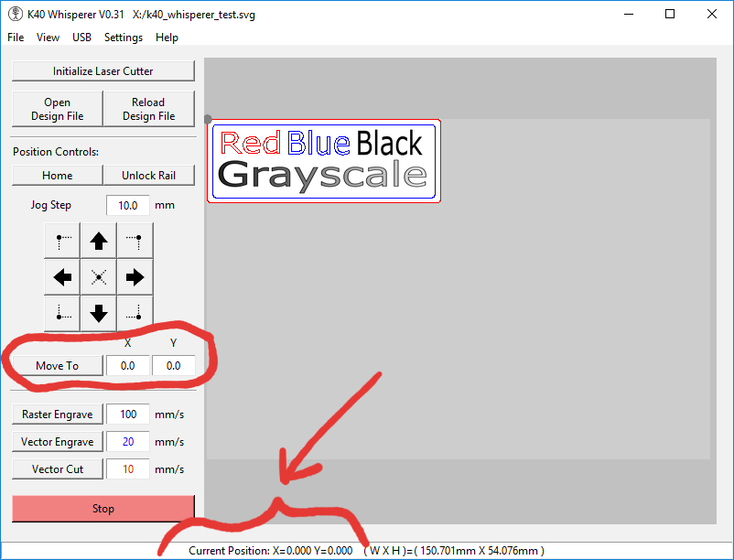Image resolution: width=734 pixels, height=560 pixels.
Task: Jog laser to upper-left corner
Action: click(x=62, y=241)
